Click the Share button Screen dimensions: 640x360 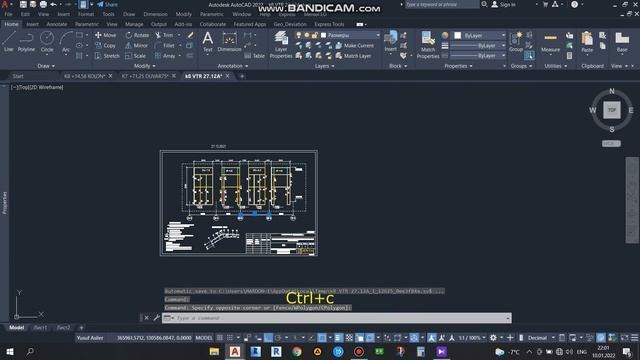click(107, 4)
